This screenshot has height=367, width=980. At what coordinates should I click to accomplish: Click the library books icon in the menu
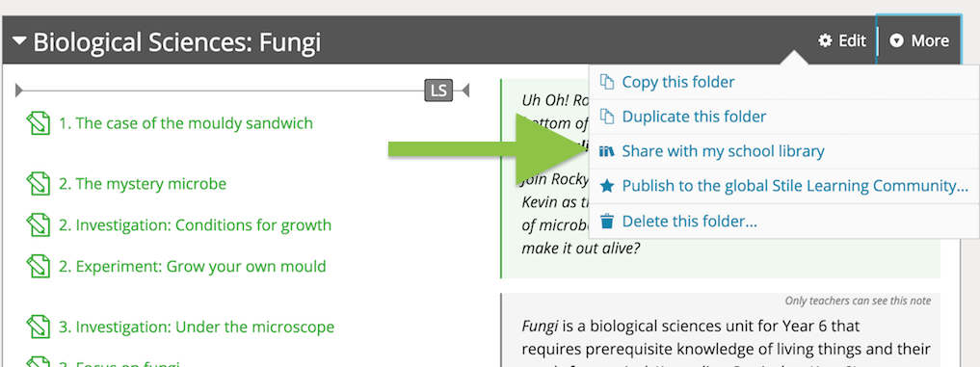tap(607, 151)
